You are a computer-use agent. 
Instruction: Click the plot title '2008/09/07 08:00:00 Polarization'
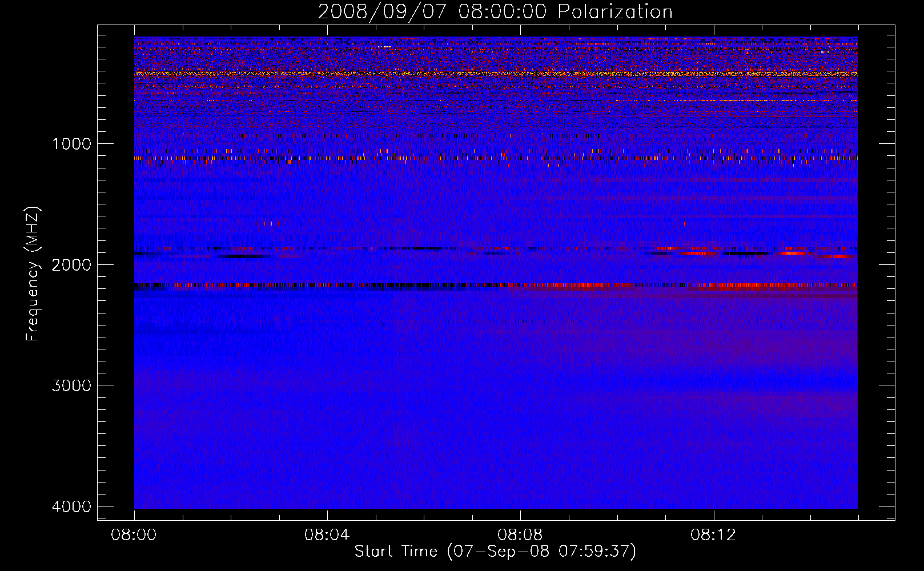pos(495,12)
